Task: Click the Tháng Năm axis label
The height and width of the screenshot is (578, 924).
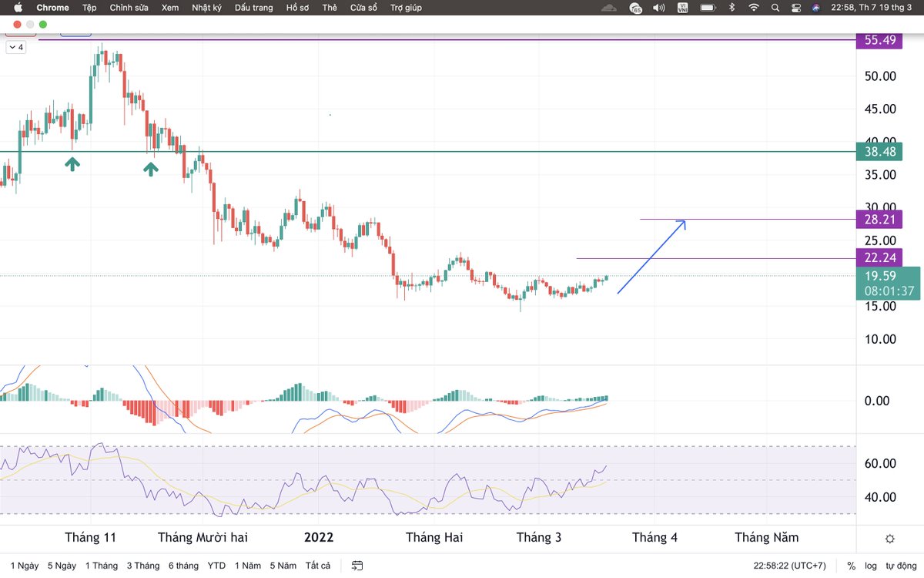Action: [767, 537]
